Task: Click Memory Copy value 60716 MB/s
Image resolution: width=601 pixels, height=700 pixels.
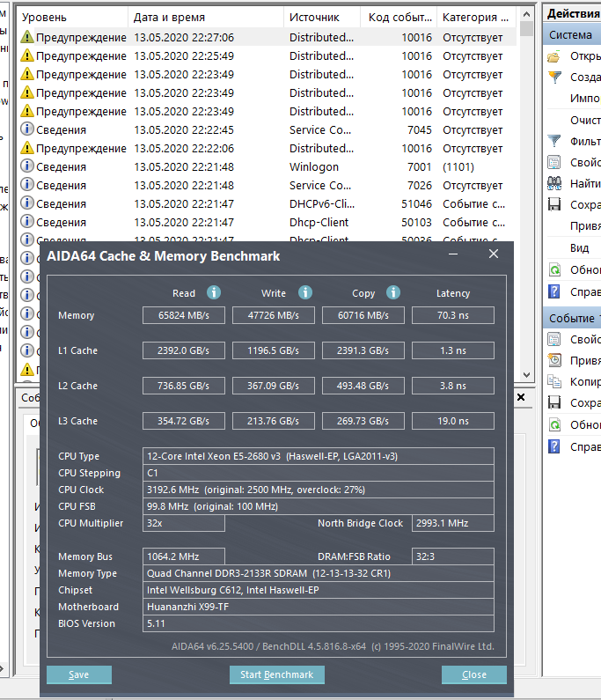Action: tap(363, 315)
